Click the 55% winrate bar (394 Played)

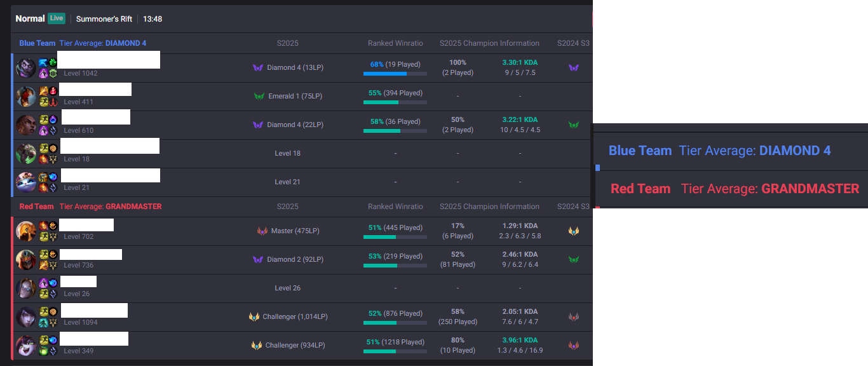pos(395,102)
